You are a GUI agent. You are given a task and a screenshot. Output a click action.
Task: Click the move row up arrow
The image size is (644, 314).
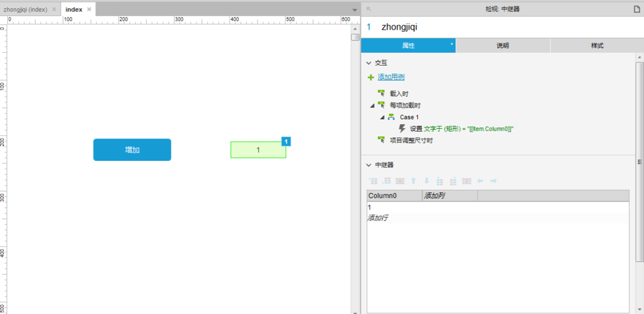(x=413, y=181)
